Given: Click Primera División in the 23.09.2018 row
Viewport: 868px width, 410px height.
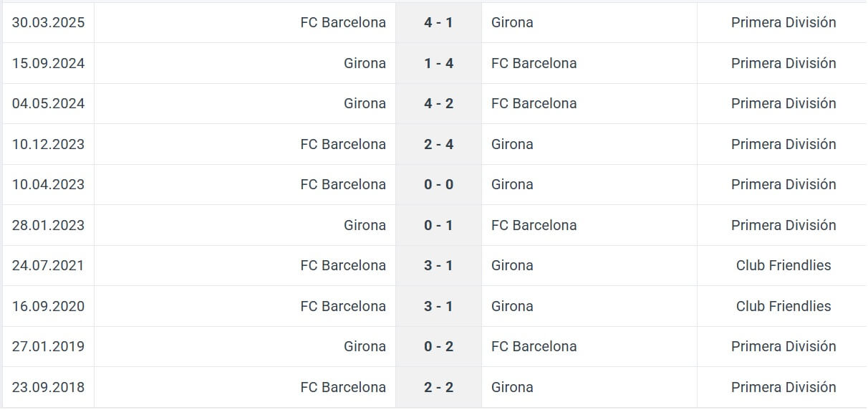Looking at the screenshot, I should tap(783, 387).
